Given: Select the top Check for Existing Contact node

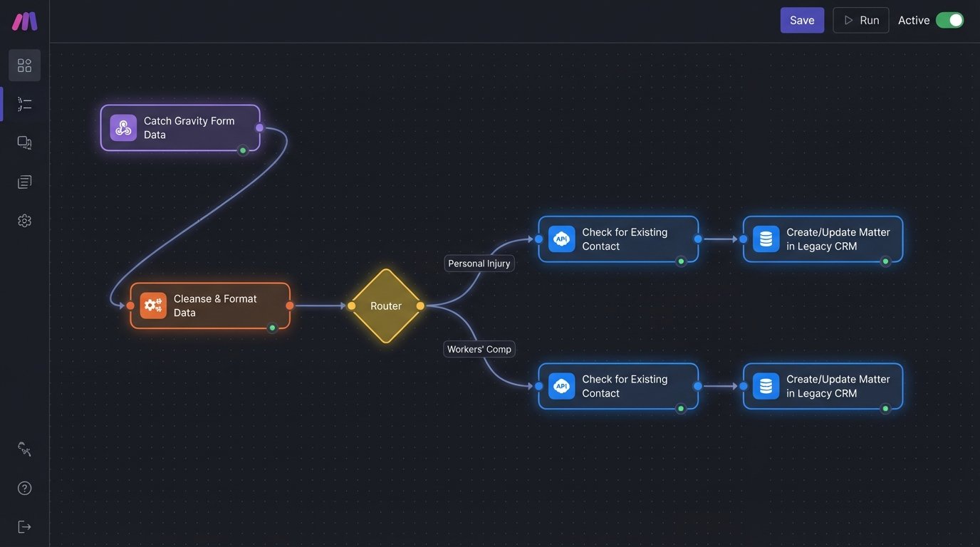Looking at the screenshot, I should (x=618, y=239).
